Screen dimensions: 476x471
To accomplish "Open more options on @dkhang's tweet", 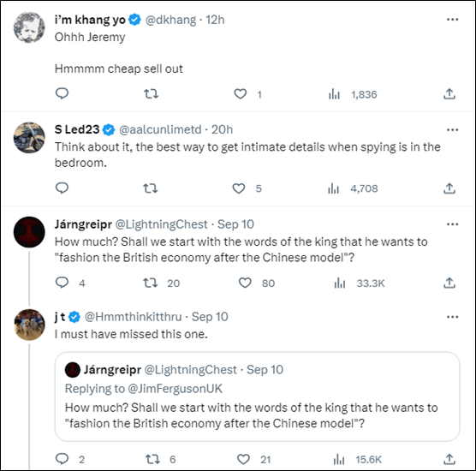I will (452, 20).
